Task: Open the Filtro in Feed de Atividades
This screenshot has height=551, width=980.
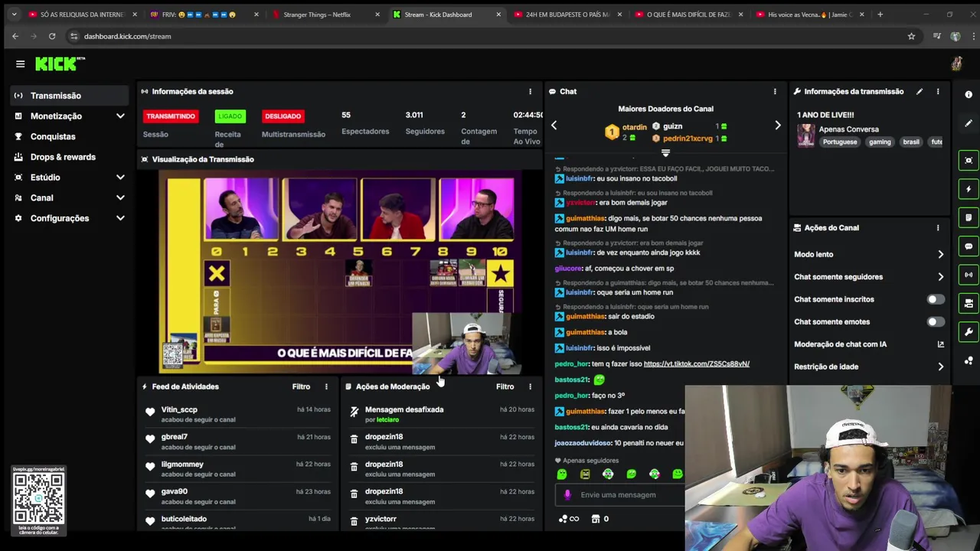Action: pos(301,387)
